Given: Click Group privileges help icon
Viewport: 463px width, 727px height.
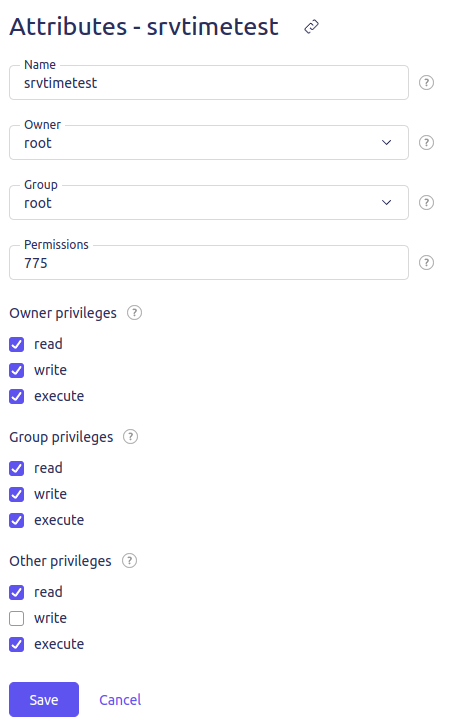Looking at the screenshot, I should point(130,436).
